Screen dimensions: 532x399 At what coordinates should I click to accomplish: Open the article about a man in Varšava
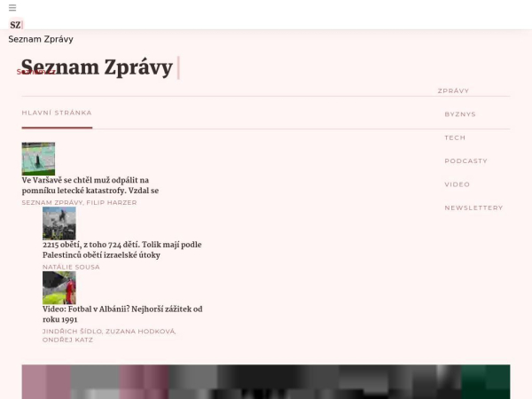pos(90,185)
